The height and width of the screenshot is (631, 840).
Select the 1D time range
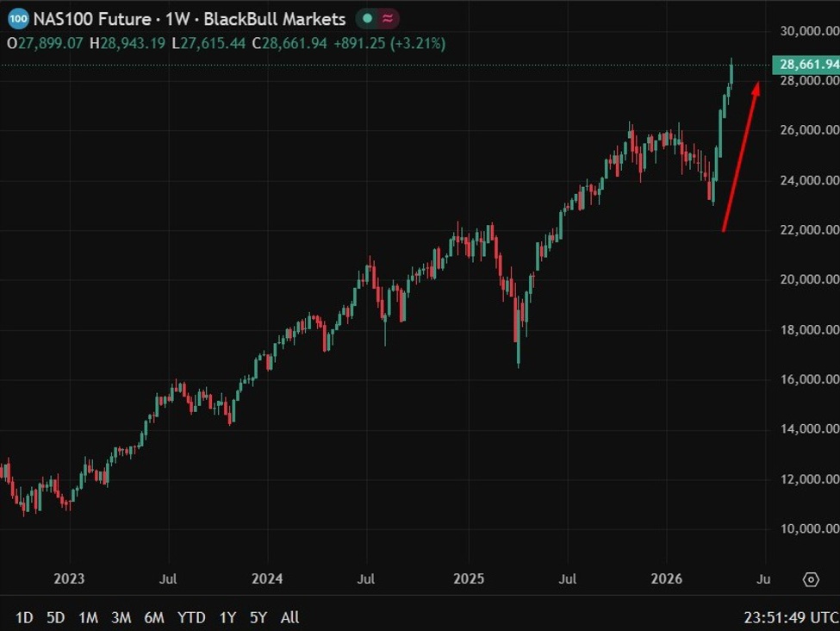(x=24, y=617)
